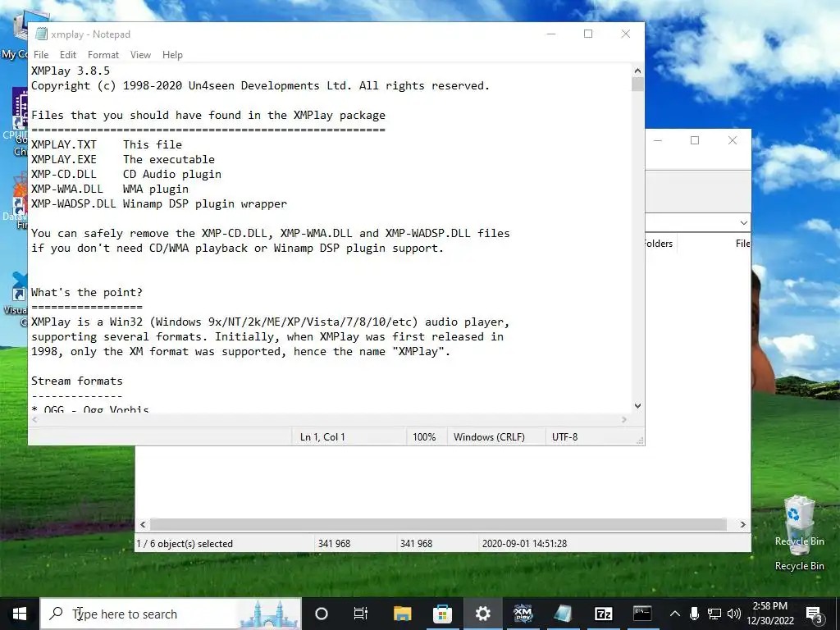Click the background window horizontal scrollbar left arrow
This screenshot has height=630, width=840.
pos(143,524)
